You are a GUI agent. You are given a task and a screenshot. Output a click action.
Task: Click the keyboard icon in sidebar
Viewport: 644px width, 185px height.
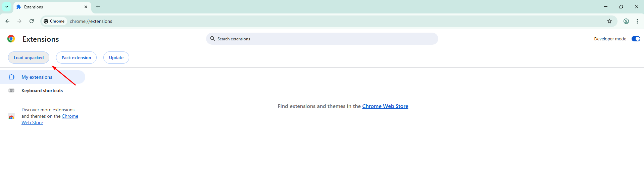point(11,90)
